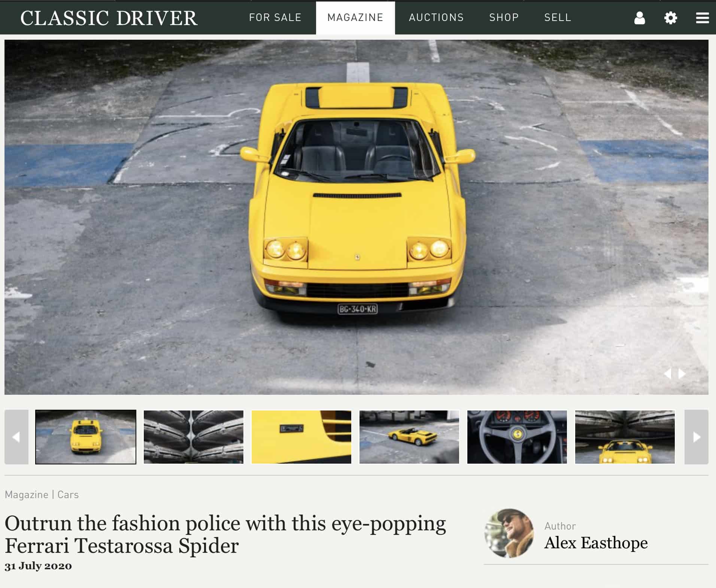The image size is (716, 588).
Task: Open the Auctions section
Action: click(436, 18)
